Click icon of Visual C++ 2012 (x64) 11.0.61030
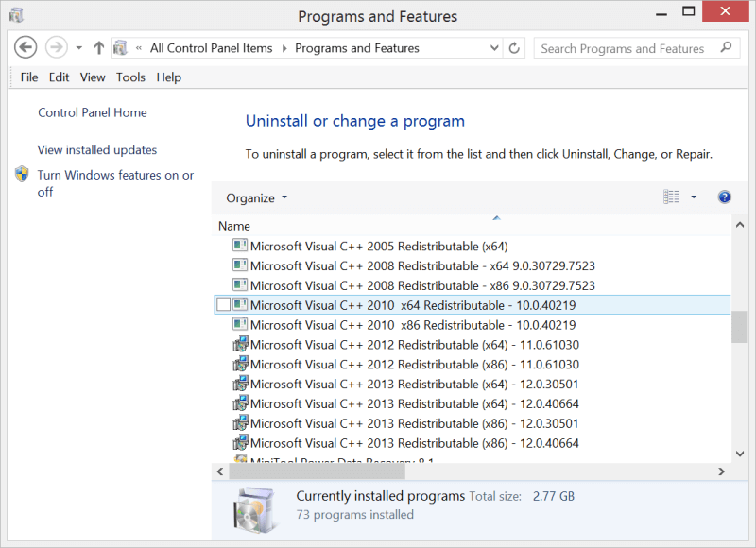Viewport: 756px width, 548px height. tap(241, 344)
